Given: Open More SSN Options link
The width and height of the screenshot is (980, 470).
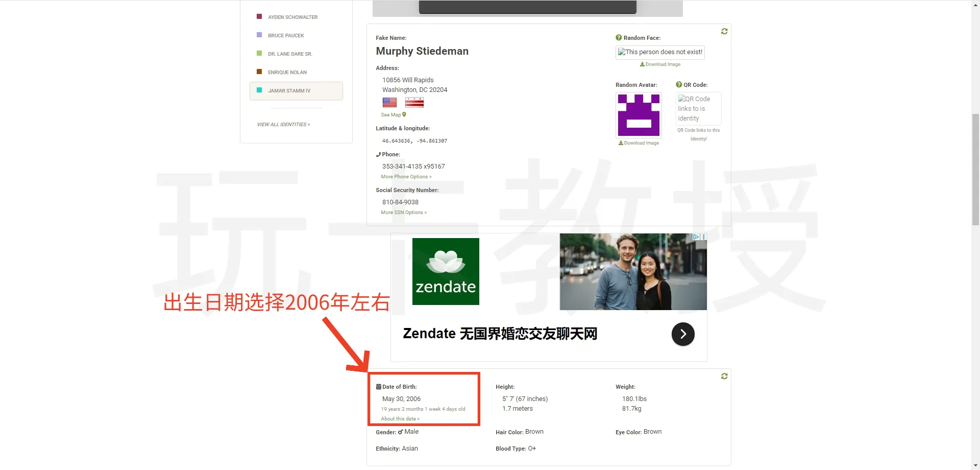Looking at the screenshot, I should pos(403,213).
